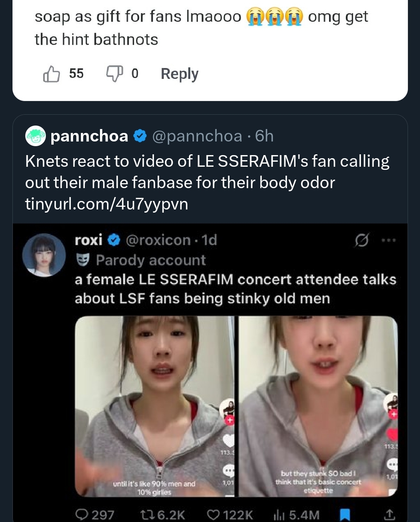Viewport: 420px width, 522px height.
Task: Open pannchoa profile avatar
Action: tap(35, 136)
